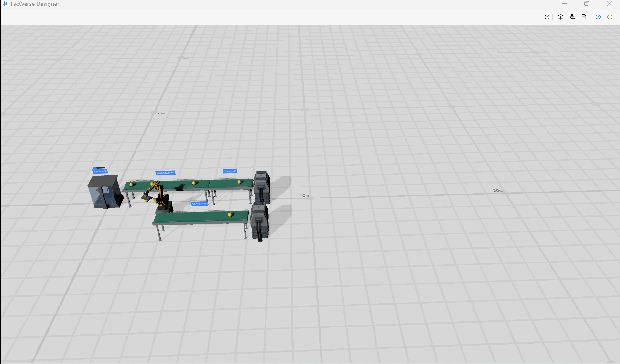Click the reset view icon in toolbar

point(547,17)
